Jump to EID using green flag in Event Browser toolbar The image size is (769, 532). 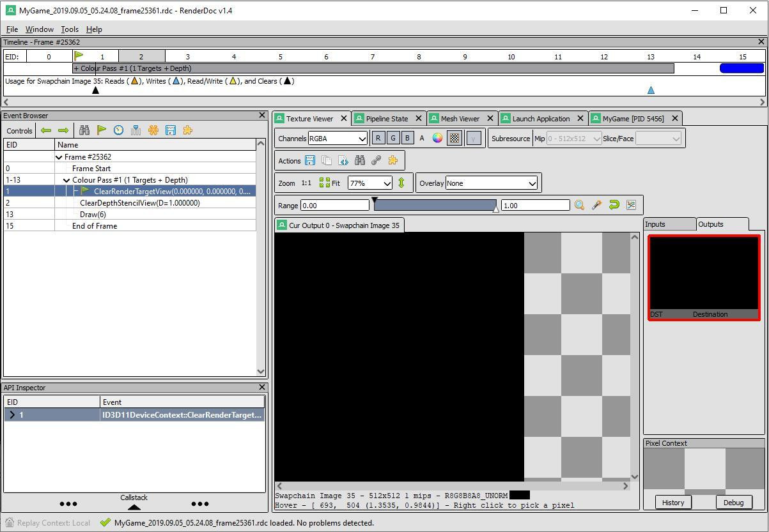(102, 130)
